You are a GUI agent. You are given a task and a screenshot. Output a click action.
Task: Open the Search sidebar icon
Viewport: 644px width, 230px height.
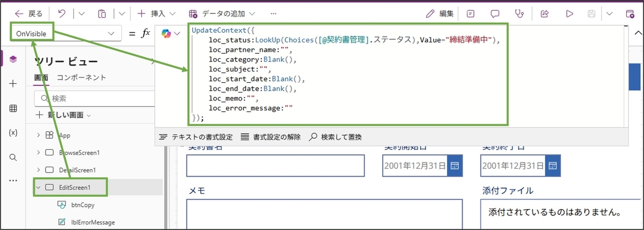pos(13,157)
